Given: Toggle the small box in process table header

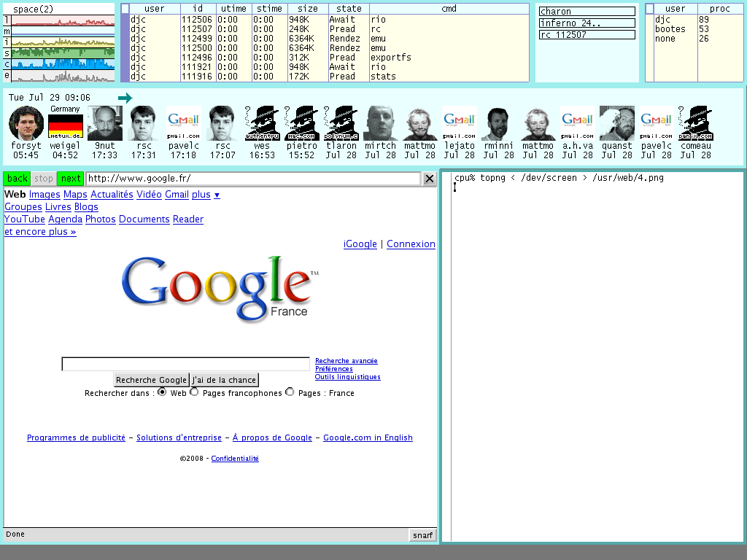Looking at the screenshot, I should [x=125, y=9].
